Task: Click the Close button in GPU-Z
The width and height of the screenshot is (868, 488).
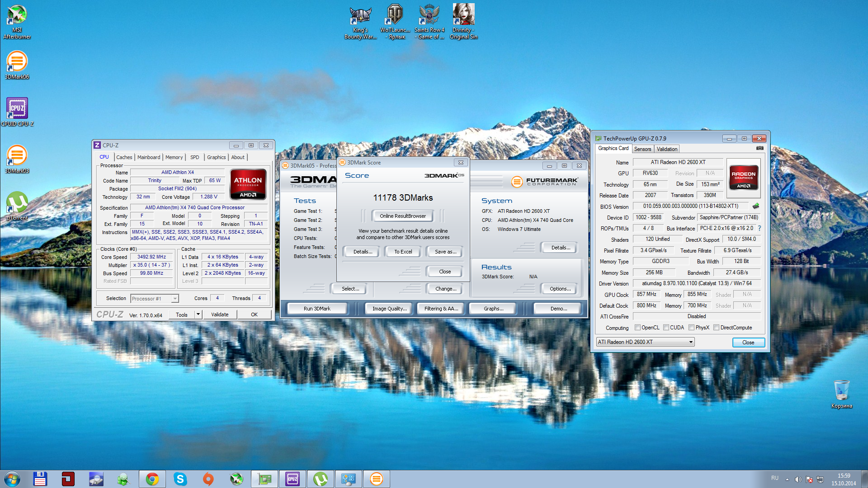Action: point(748,343)
